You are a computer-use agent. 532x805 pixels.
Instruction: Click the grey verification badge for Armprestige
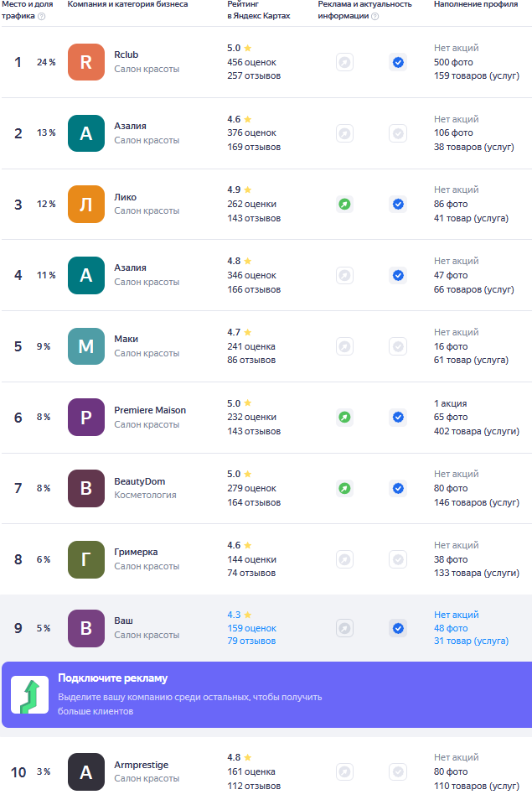coord(398,772)
